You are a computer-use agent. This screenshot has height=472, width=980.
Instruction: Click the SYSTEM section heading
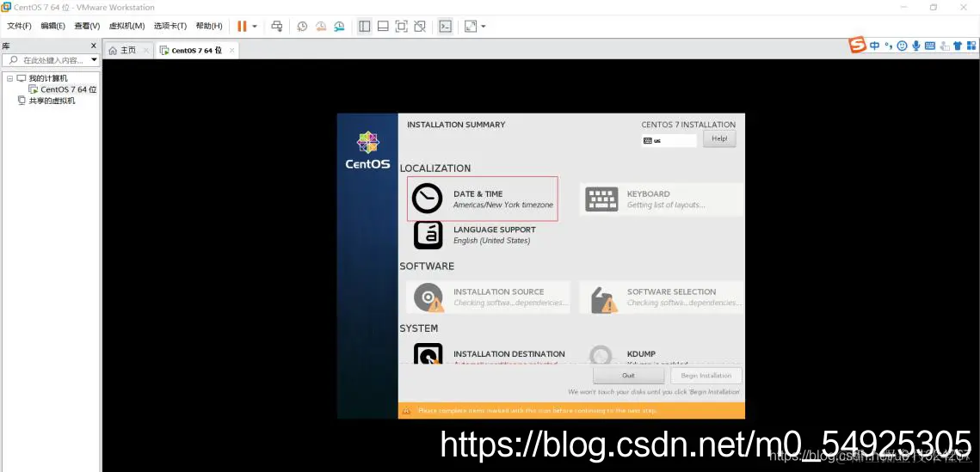[x=419, y=328]
